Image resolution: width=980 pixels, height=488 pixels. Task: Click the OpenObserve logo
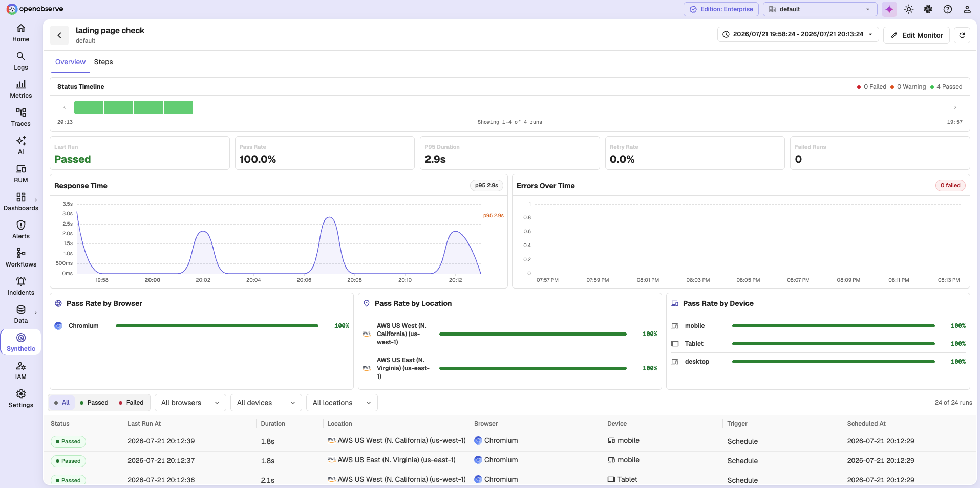35,9
